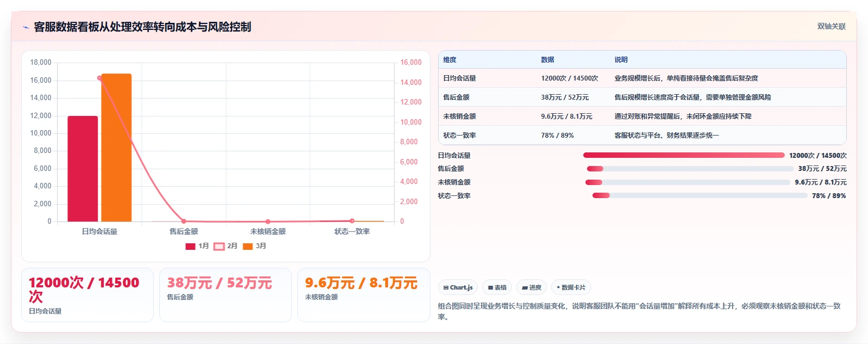868x344 pixels.
Task: Click the 状态一致率 progress bar
Action: [700, 196]
